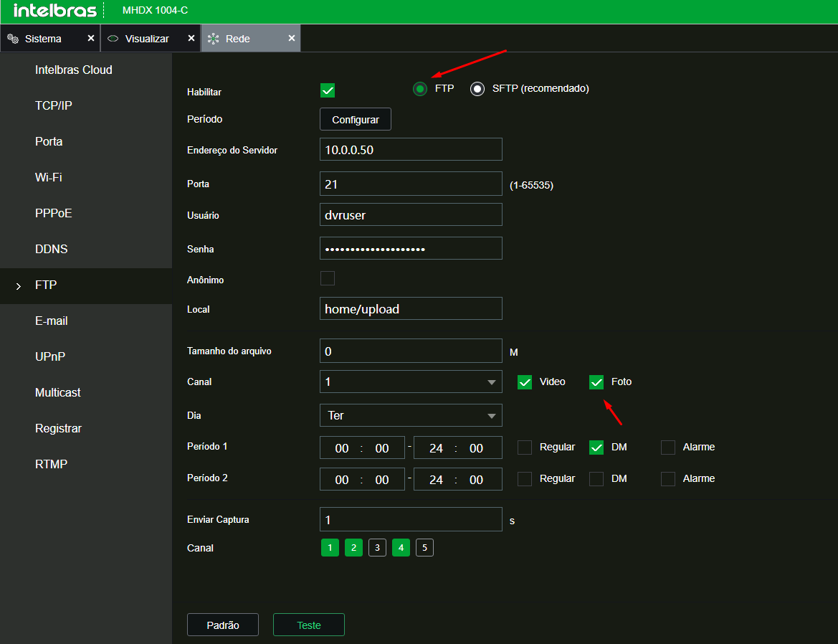Click the Intelbras logo
The height and width of the screenshot is (644, 838).
tap(54, 10)
